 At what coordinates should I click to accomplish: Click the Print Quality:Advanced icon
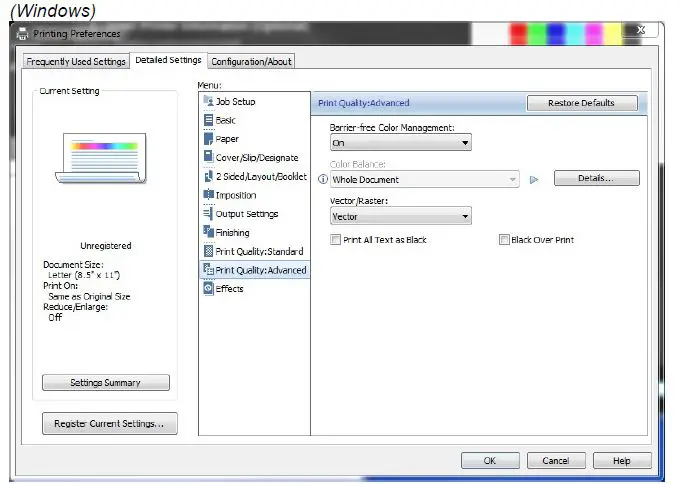pos(208,270)
